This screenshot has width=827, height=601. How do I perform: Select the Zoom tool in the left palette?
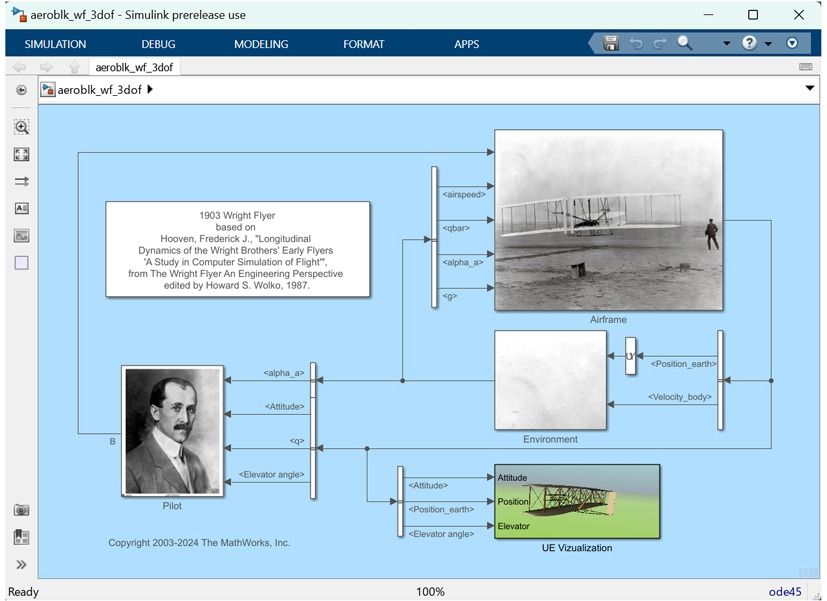[20, 127]
